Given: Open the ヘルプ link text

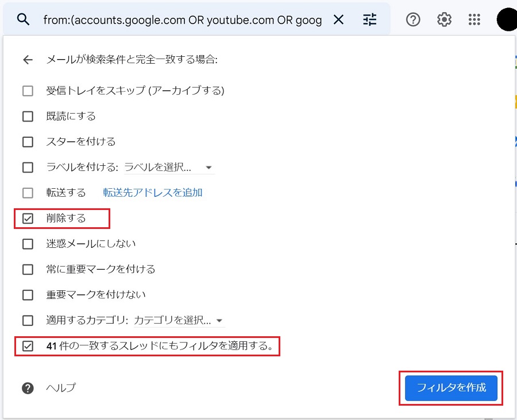Looking at the screenshot, I should pyautogui.click(x=61, y=388).
